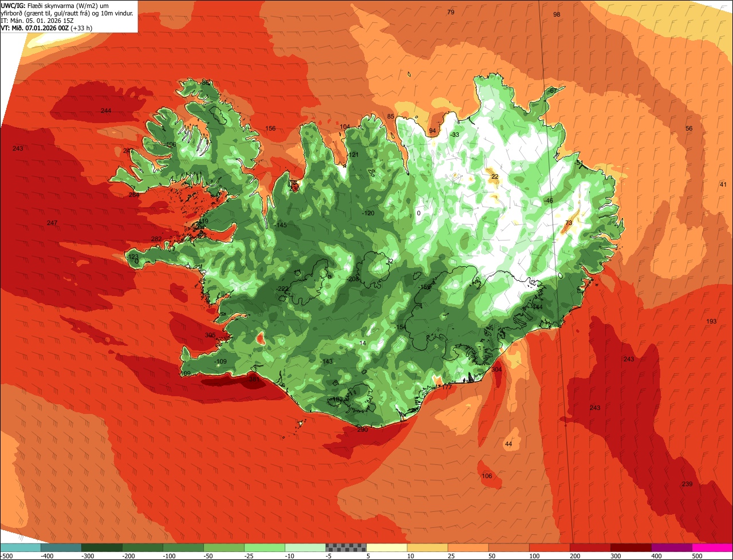
Task: Click the title line 'UWC/IG: Flæði skynvarma (W/m2) um'
Action: point(55,5)
